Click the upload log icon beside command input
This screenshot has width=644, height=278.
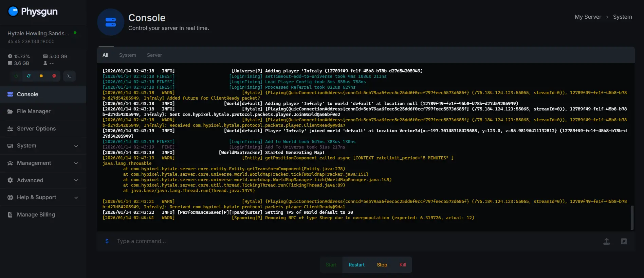click(x=606, y=241)
